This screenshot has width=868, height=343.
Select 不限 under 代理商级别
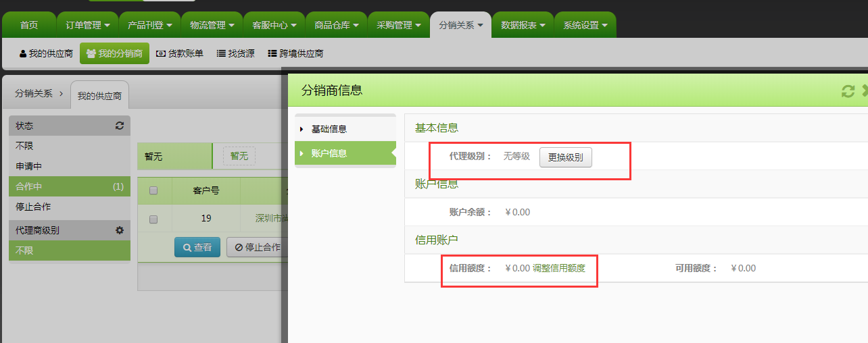click(70, 250)
